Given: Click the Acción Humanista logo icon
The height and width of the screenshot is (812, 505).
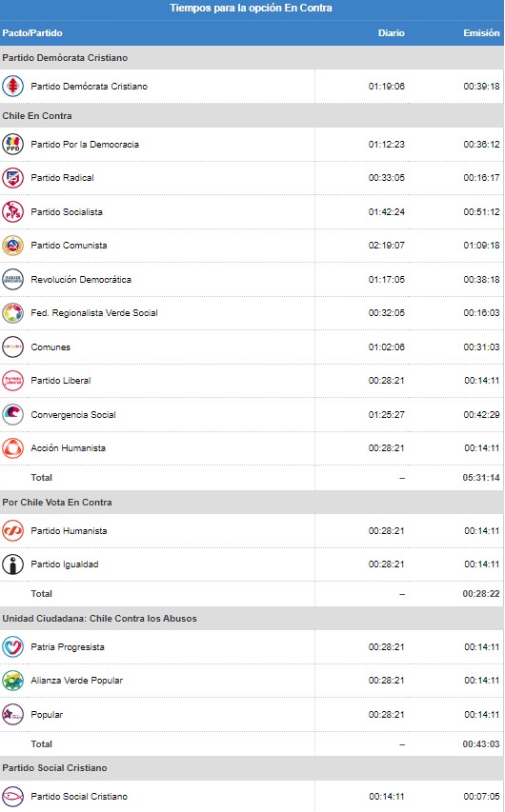Looking at the screenshot, I should (x=12, y=448).
